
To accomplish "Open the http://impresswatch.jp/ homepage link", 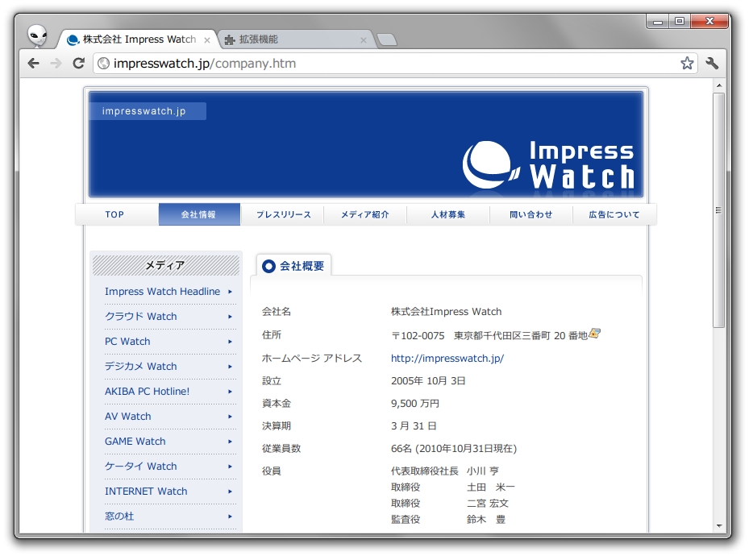I will (447, 358).
